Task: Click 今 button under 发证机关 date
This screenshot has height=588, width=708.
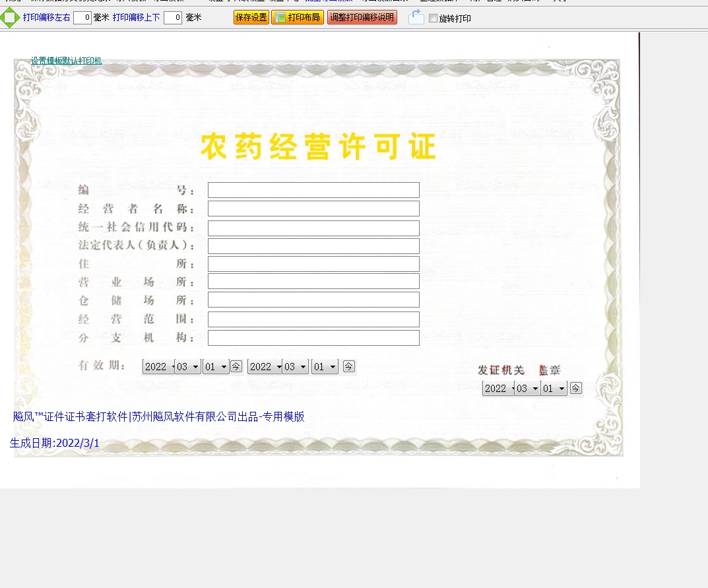Action: pos(576,388)
